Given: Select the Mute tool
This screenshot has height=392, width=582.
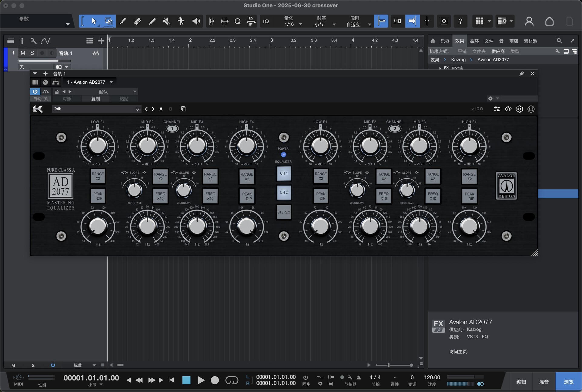Looking at the screenshot, I should coord(166,21).
